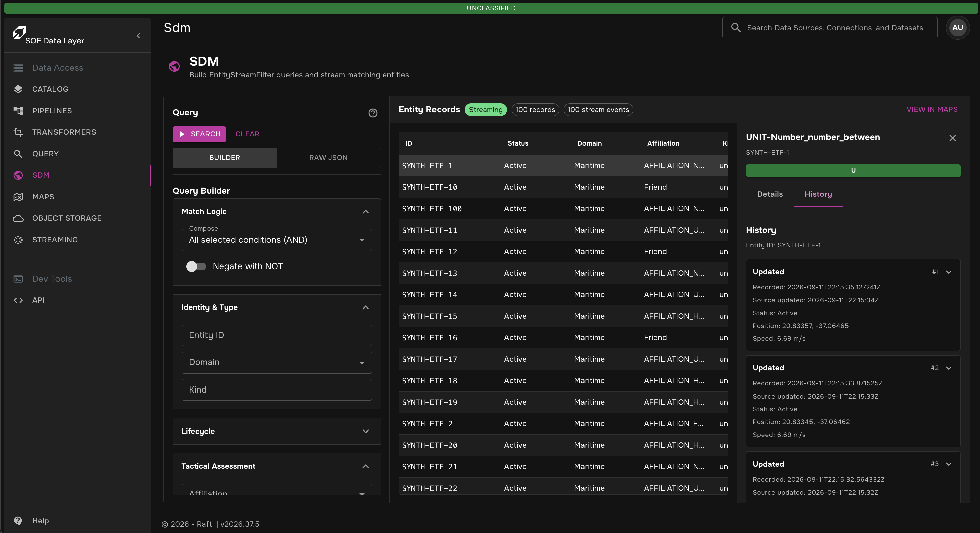Select the SYNTH-ETF-10 row

coord(563,187)
